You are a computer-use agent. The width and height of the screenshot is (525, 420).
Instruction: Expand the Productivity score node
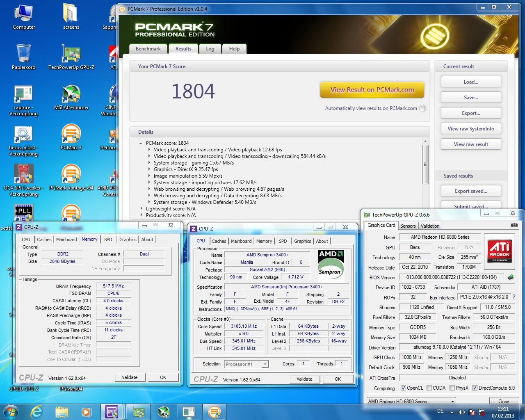coord(142,215)
